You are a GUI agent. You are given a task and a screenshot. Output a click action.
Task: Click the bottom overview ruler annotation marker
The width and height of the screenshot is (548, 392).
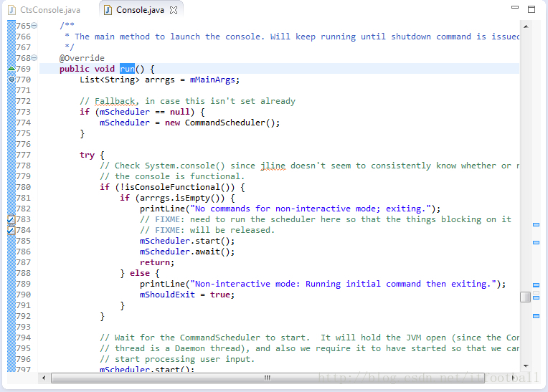click(536, 316)
